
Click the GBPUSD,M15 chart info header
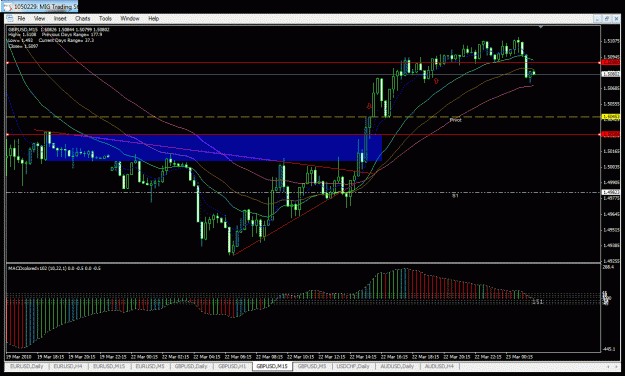pos(59,30)
